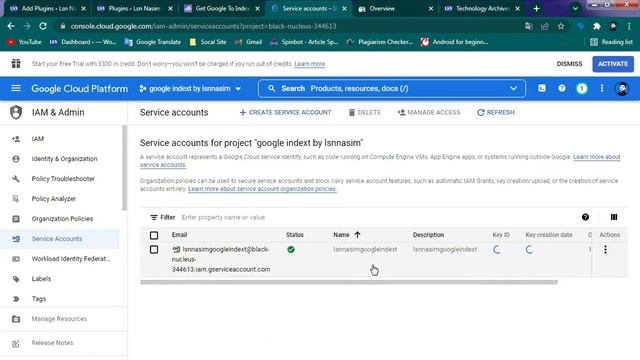This screenshot has height=360, width=640.
Task: Click the table filter help icon
Action: tap(585, 217)
